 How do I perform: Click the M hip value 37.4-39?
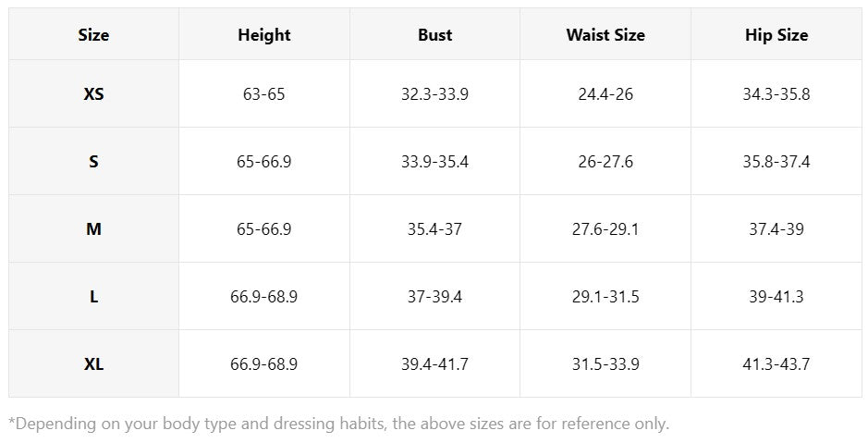(776, 228)
